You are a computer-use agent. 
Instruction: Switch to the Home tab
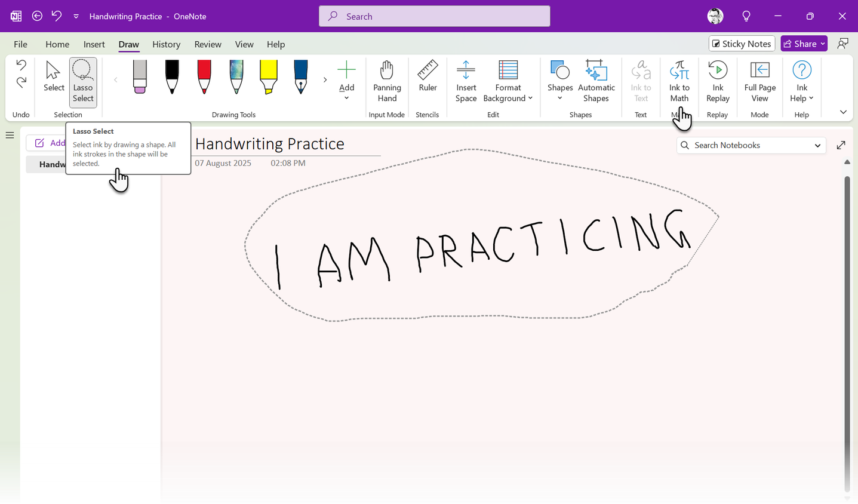click(x=57, y=44)
